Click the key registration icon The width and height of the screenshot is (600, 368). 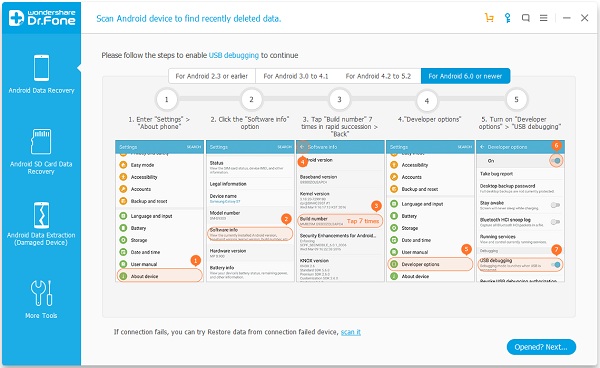pos(507,18)
